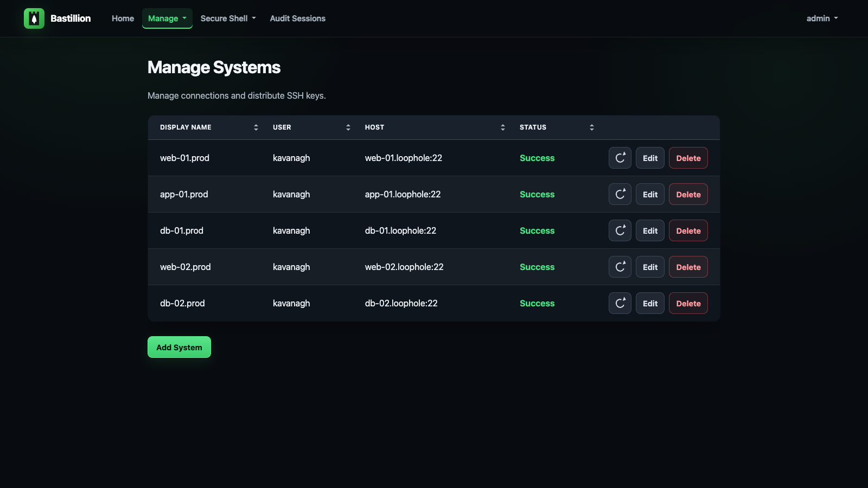The height and width of the screenshot is (488, 868).
Task: Edit the web-02.prod system
Action: coord(650,267)
